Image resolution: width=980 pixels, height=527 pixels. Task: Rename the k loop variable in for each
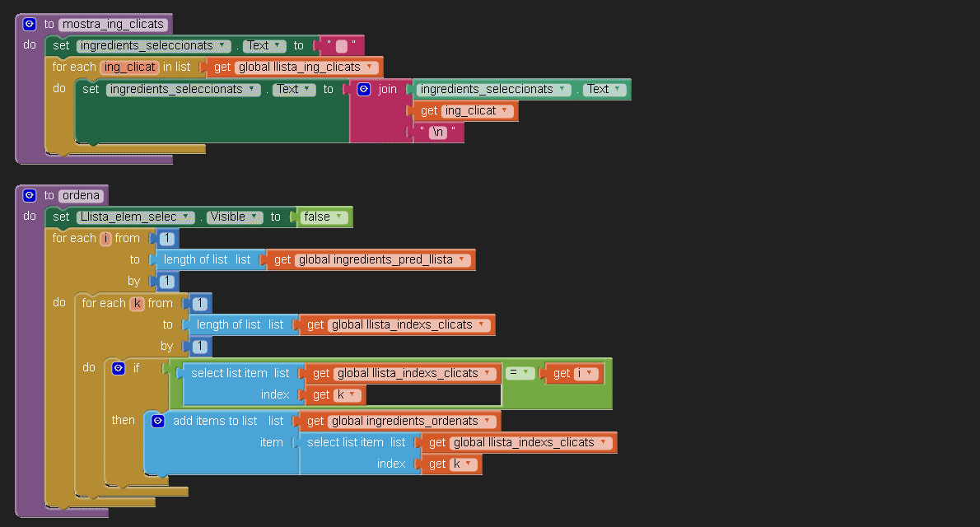(138, 303)
